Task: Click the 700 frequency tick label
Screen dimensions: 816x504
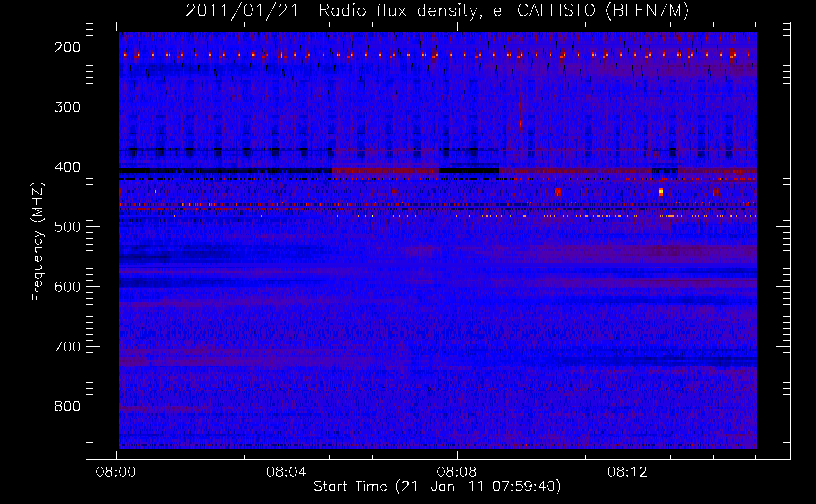Action: (68, 347)
